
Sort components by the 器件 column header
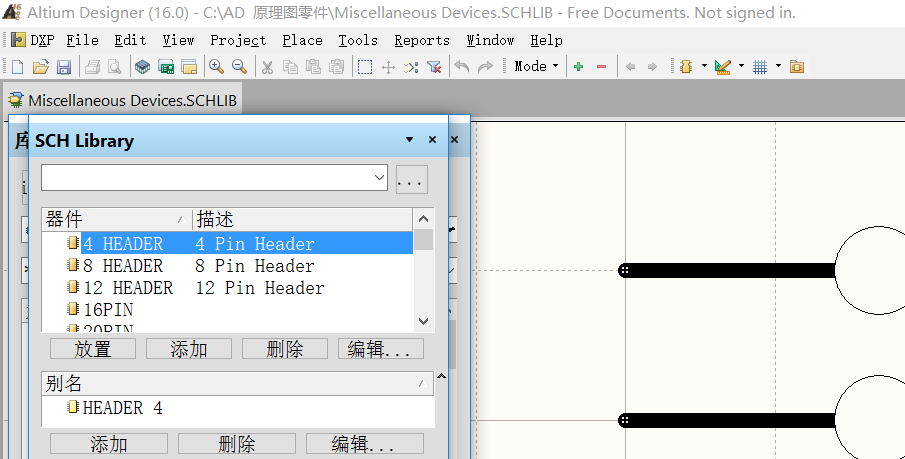pyautogui.click(x=117, y=219)
